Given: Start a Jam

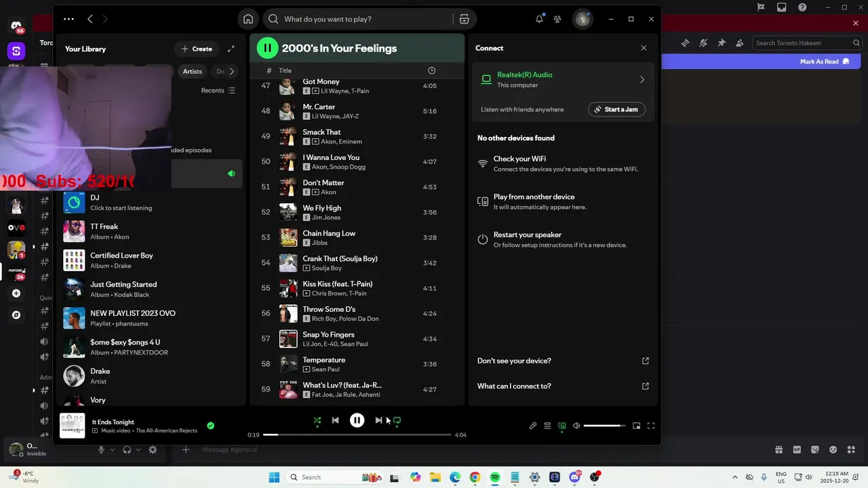Looking at the screenshot, I should coord(617,109).
